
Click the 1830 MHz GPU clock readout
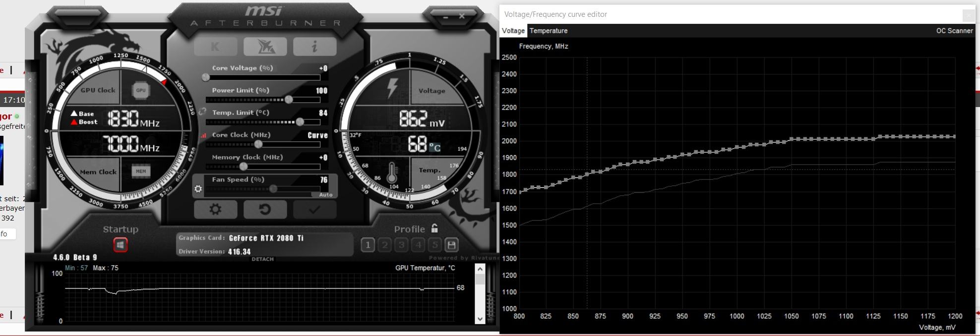(133, 119)
